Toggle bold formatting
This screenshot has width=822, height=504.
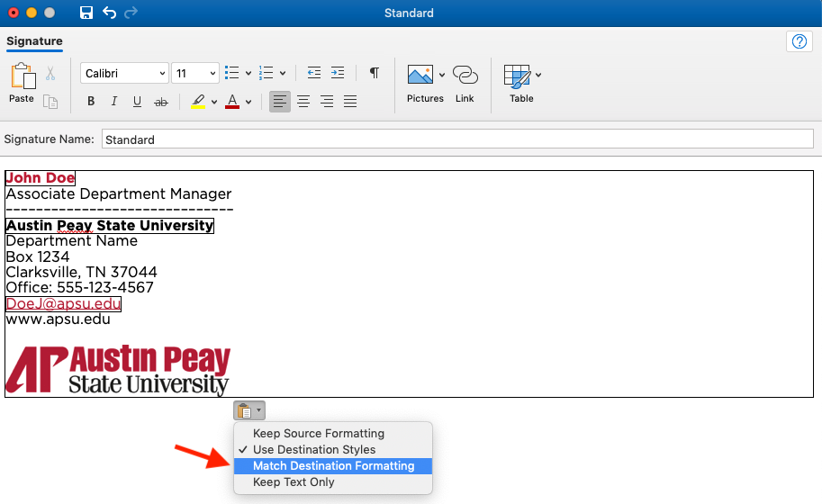pyautogui.click(x=91, y=102)
